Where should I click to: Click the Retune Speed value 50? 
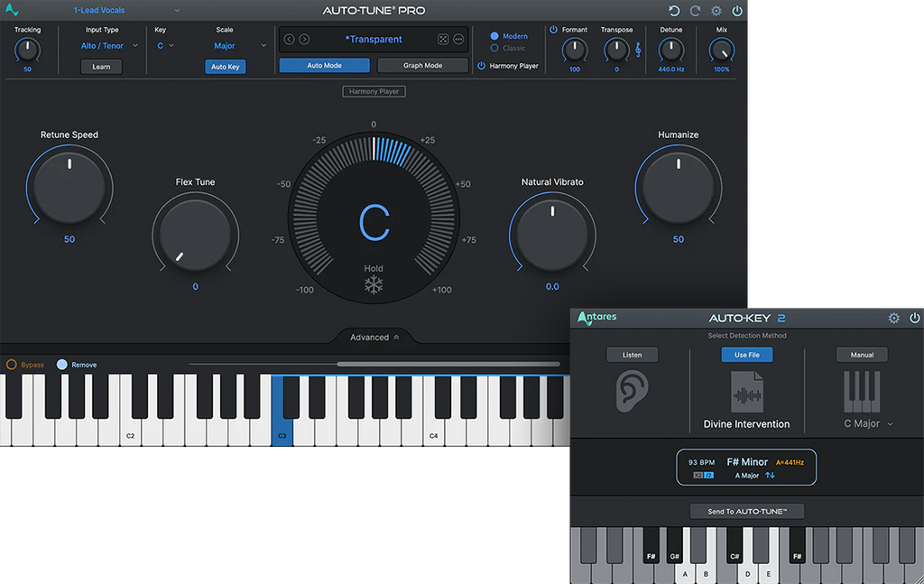(69, 239)
